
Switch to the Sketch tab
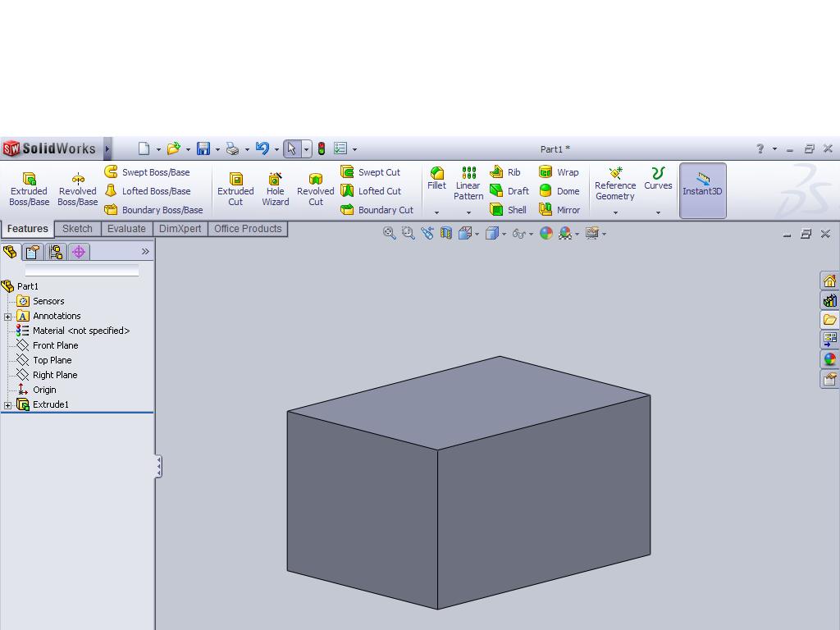tap(77, 229)
